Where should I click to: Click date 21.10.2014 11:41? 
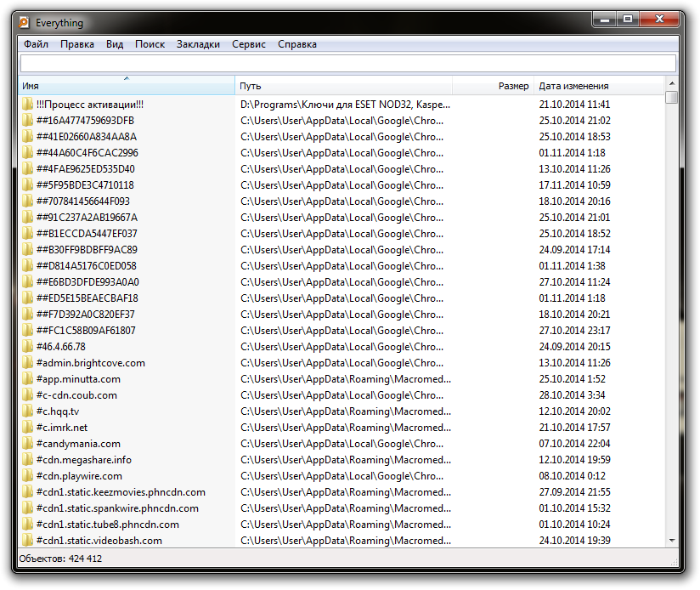pyautogui.click(x=574, y=105)
